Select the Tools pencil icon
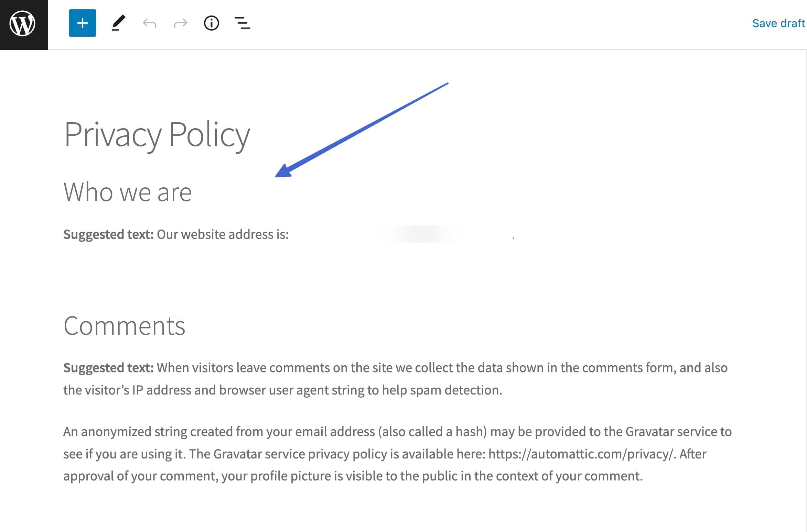 click(x=118, y=23)
